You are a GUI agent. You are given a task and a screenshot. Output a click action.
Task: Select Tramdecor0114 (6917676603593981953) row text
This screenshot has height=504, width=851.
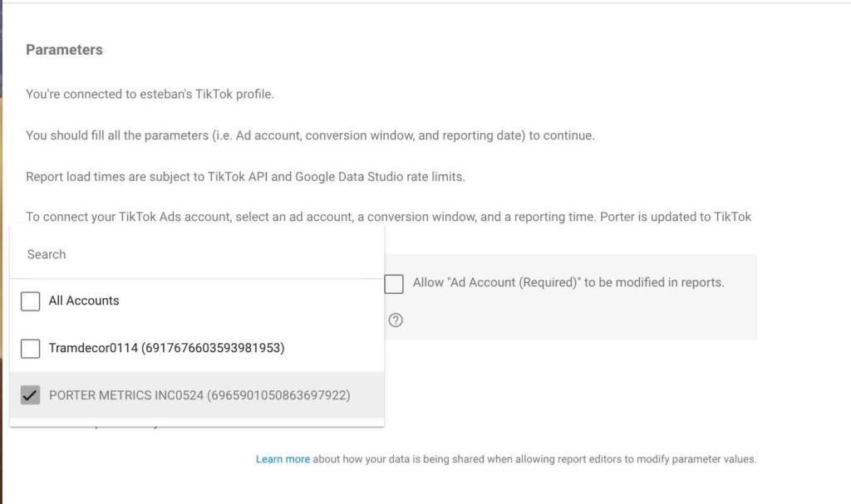tap(166, 348)
